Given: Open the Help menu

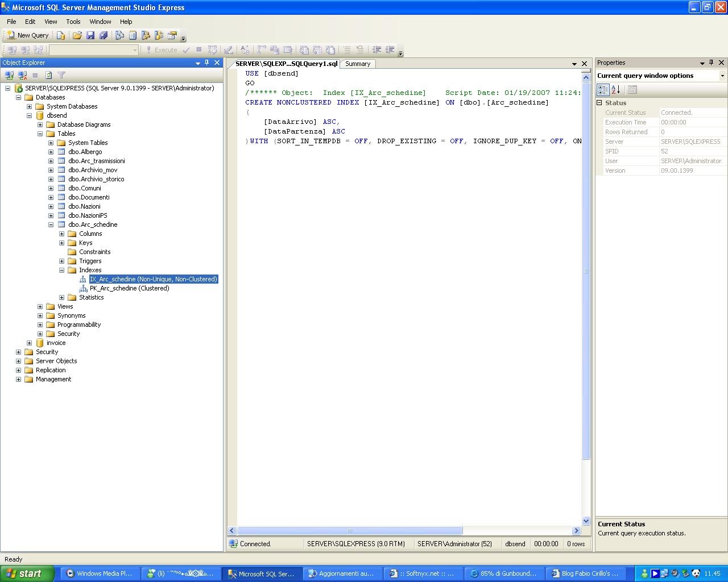Looking at the screenshot, I should (x=126, y=22).
